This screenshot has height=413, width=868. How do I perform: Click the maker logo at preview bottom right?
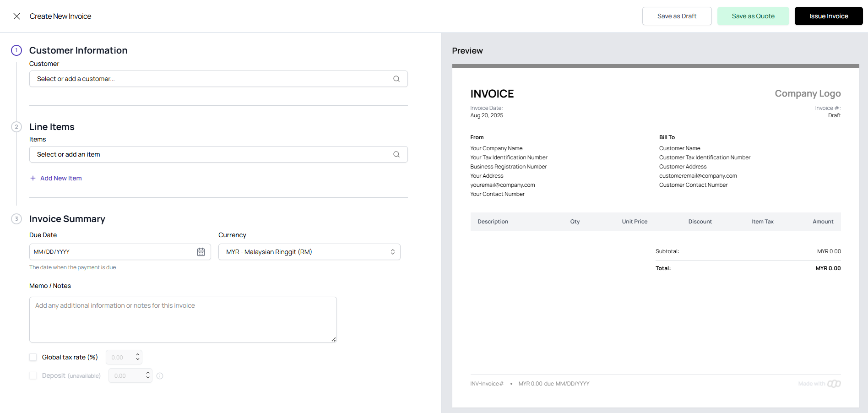coord(834,383)
